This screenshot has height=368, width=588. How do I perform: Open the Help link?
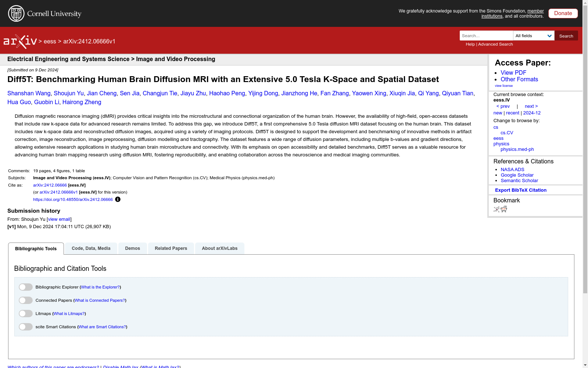[470, 44]
